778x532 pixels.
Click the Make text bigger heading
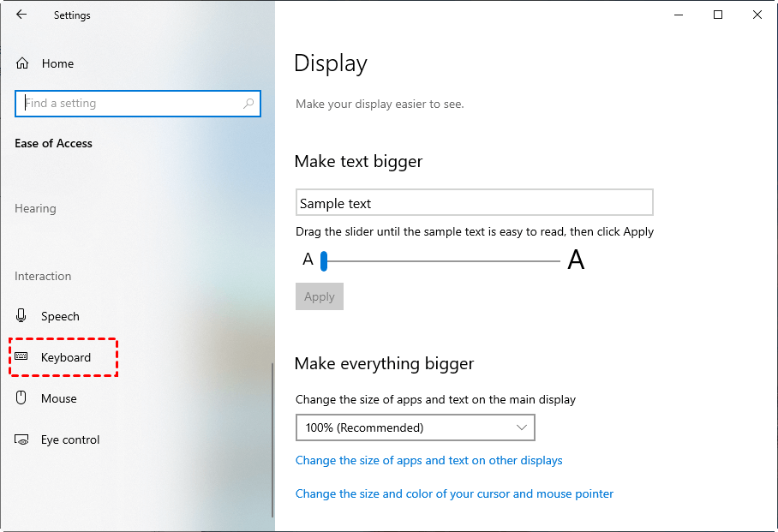358,161
